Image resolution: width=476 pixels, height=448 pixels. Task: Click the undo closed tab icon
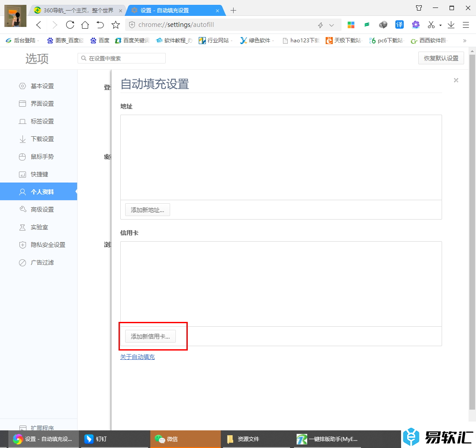point(100,25)
